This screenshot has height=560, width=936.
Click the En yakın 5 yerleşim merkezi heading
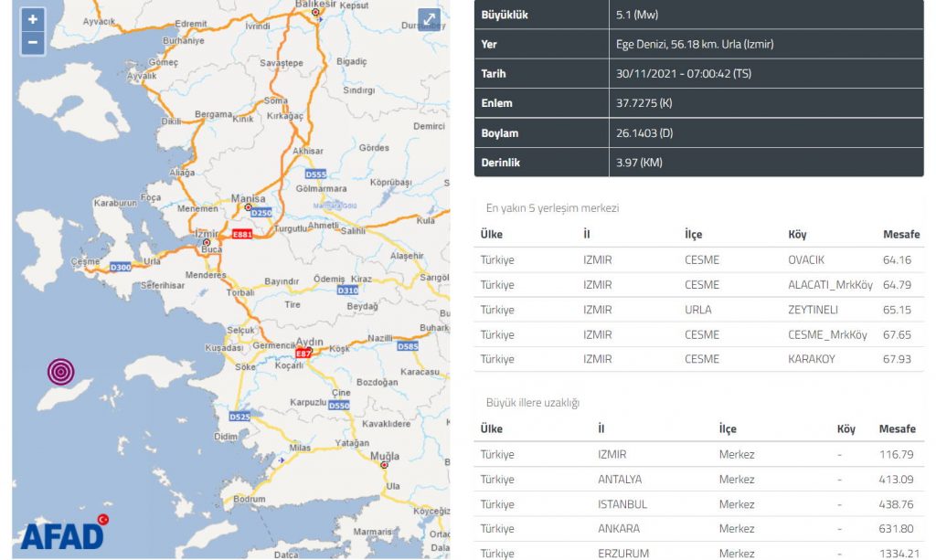click(551, 208)
